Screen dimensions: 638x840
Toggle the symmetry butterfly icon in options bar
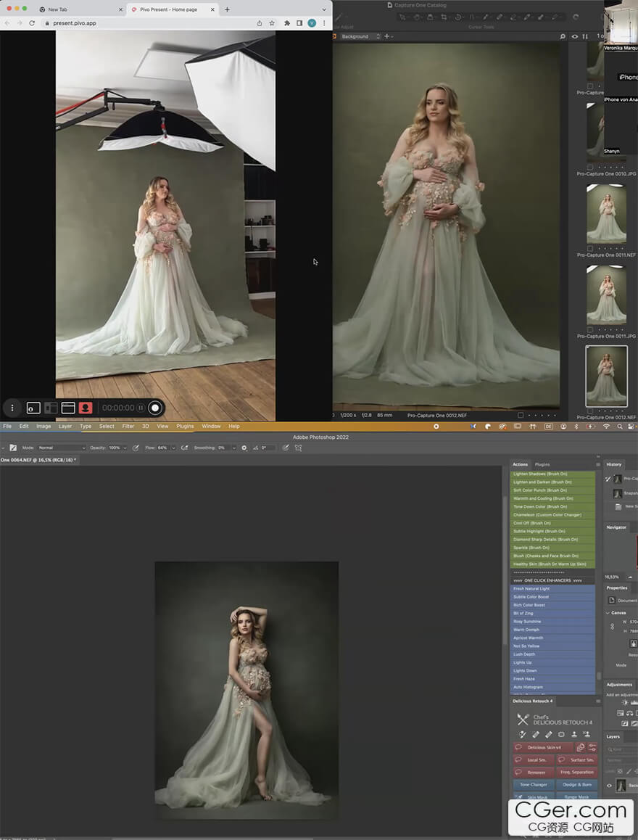pyautogui.click(x=298, y=448)
